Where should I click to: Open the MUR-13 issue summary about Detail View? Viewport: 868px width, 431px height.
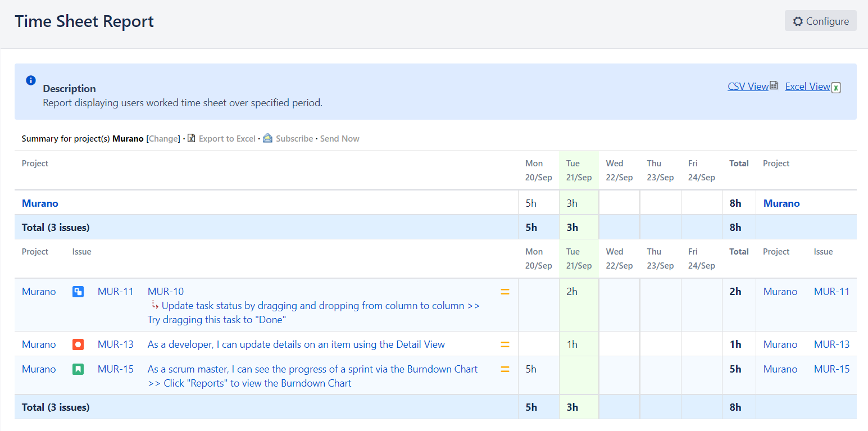coord(296,344)
